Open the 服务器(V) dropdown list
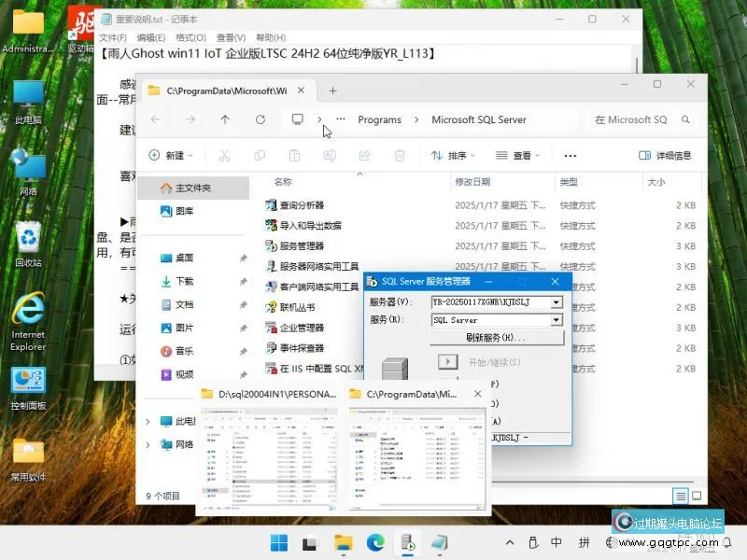 [x=557, y=302]
